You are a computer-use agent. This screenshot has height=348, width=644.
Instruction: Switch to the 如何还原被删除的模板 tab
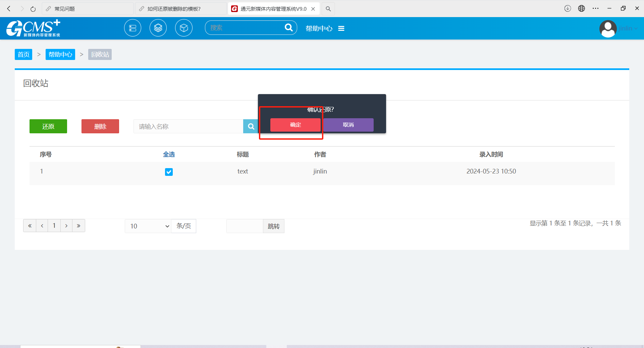click(180, 9)
